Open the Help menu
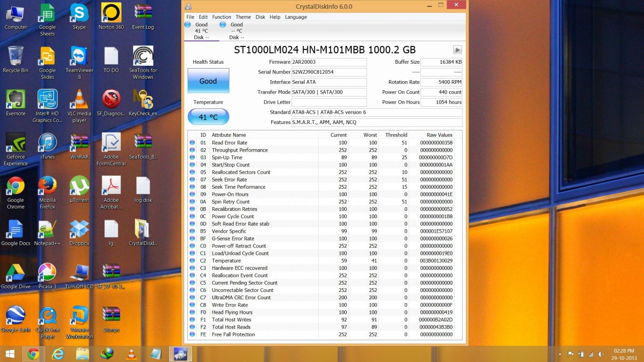This screenshot has width=644, height=362. pos(275,17)
